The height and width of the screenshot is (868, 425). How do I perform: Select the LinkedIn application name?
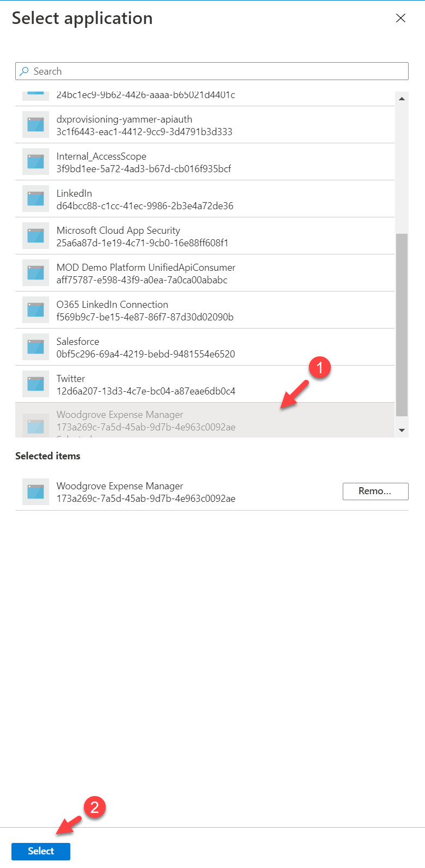(x=74, y=193)
